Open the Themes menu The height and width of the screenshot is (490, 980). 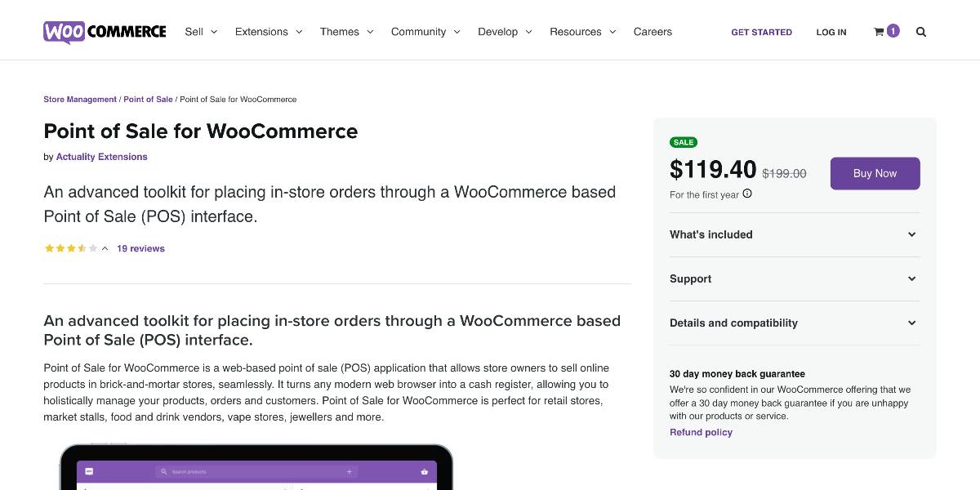346,32
